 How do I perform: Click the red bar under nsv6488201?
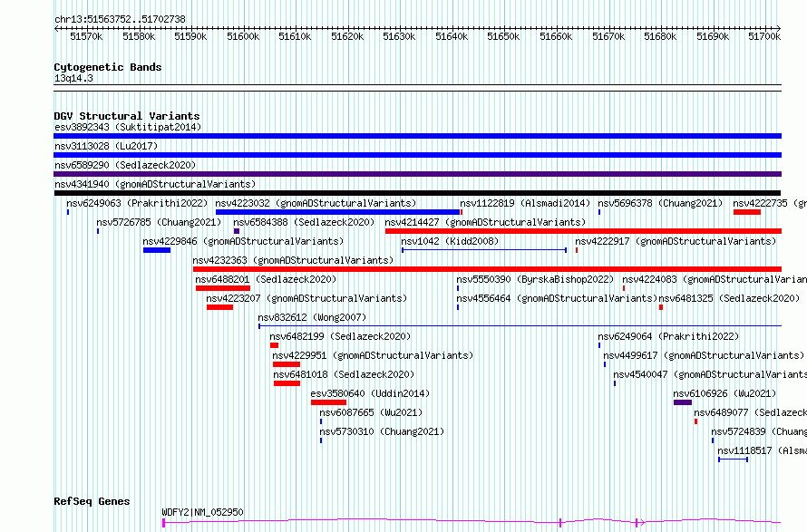pos(223,288)
